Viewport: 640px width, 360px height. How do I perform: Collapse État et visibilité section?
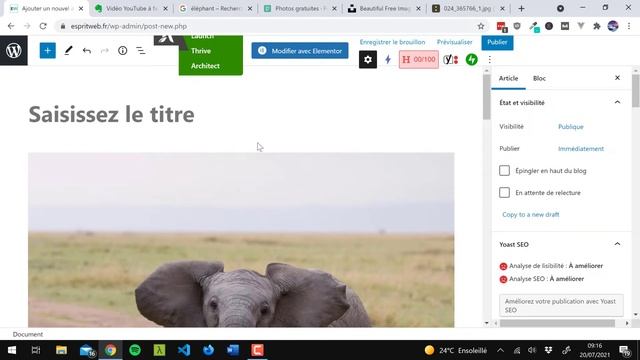point(617,102)
